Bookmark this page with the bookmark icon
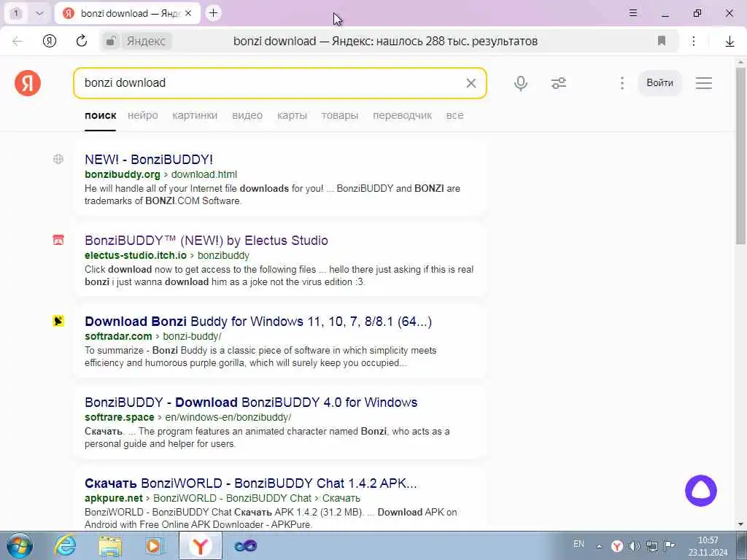This screenshot has height=560, width=747. (x=661, y=41)
